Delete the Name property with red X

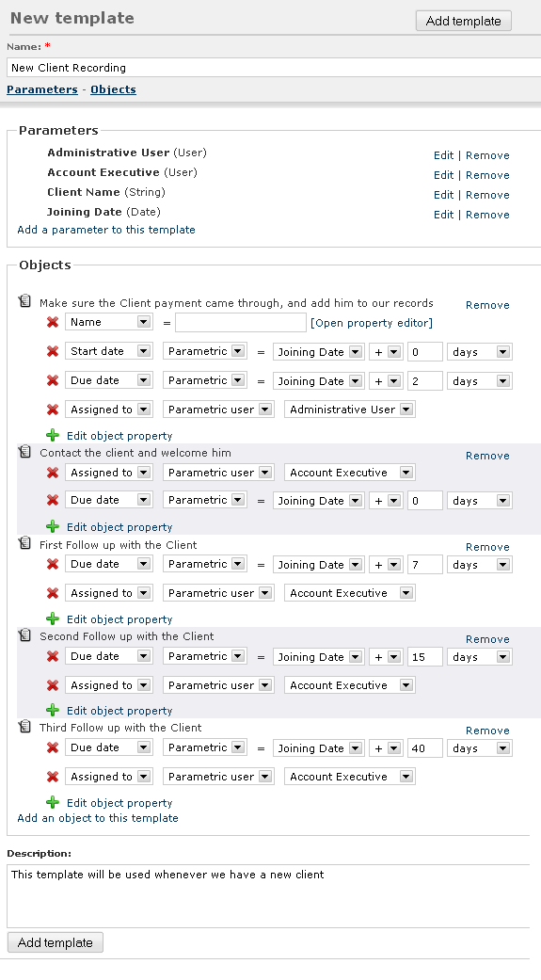pos(53,322)
